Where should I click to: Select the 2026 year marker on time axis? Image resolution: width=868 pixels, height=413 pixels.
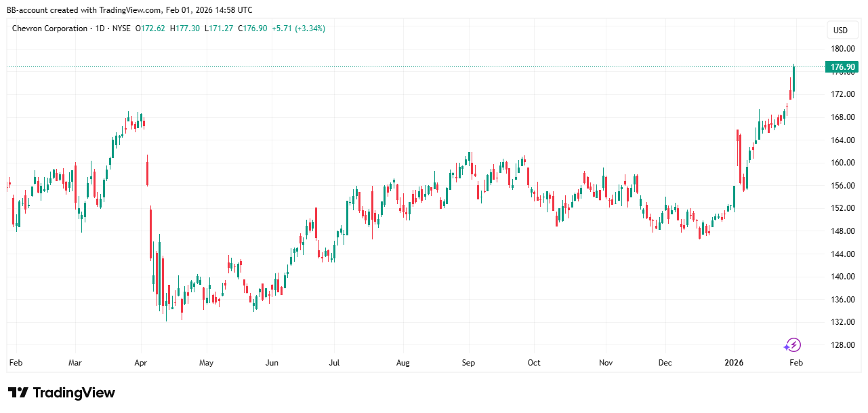(x=733, y=363)
